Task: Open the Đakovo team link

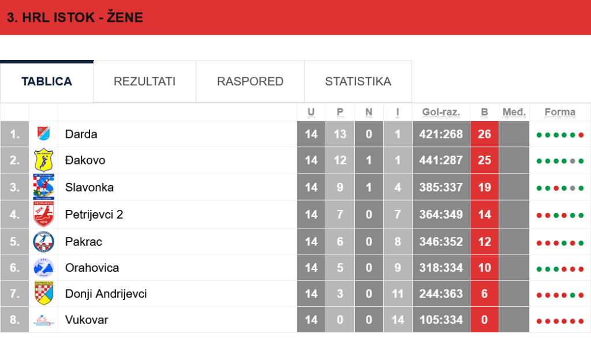Action: point(85,160)
